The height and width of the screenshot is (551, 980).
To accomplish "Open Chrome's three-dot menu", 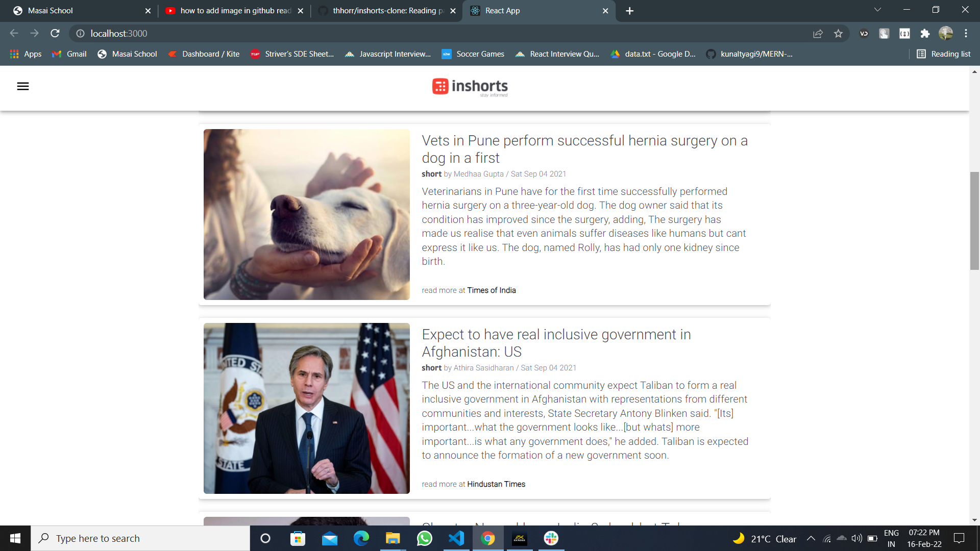I will click(x=966, y=33).
